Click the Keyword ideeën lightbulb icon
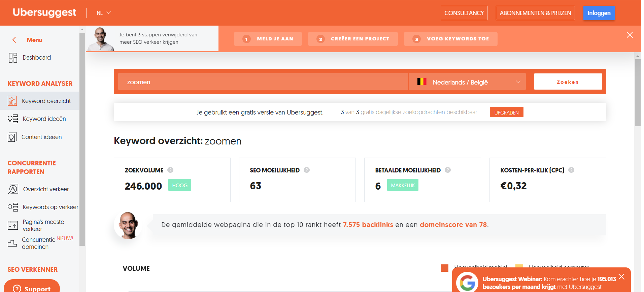This screenshot has height=292, width=644. click(x=13, y=119)
